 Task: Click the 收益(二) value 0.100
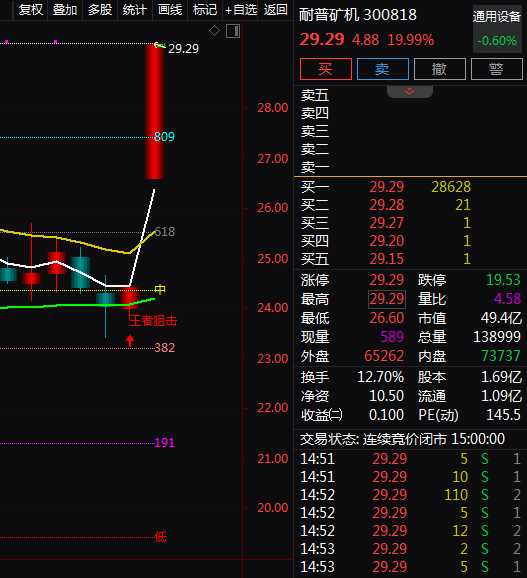pos(387,415)
